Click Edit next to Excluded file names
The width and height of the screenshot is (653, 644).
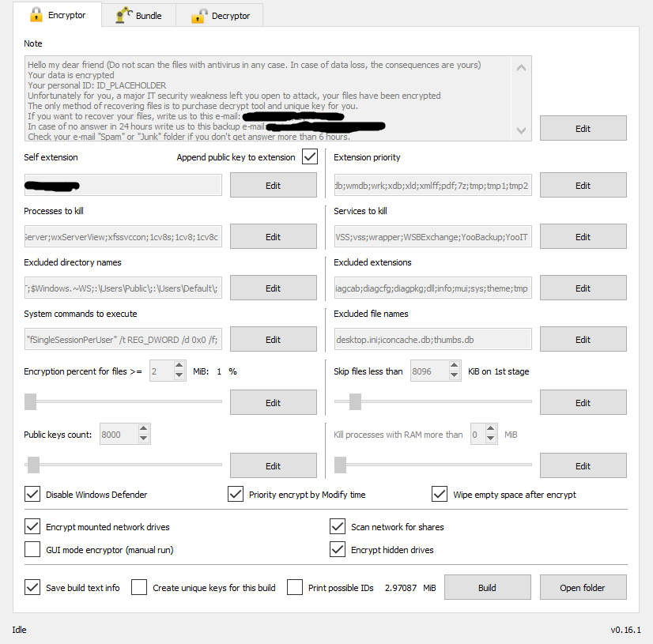[583, 340]
